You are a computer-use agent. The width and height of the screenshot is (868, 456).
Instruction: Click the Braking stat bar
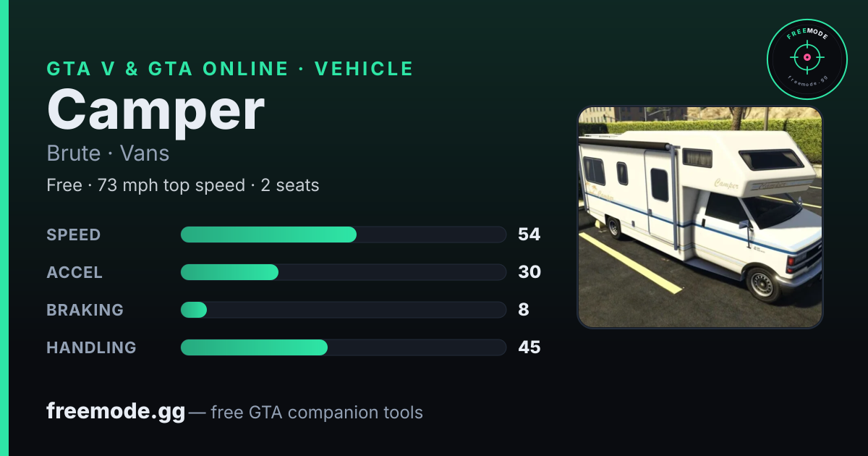(x=343, y=310)
